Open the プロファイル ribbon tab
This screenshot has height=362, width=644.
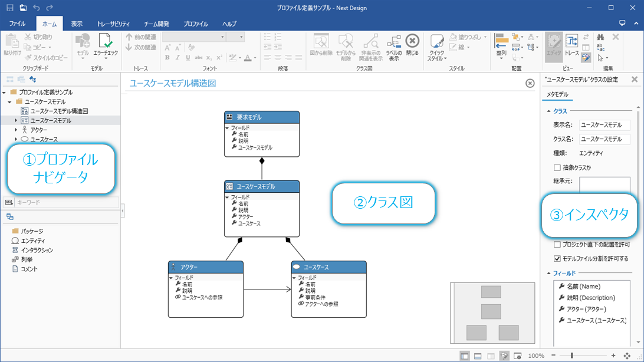tap(195, 24)
